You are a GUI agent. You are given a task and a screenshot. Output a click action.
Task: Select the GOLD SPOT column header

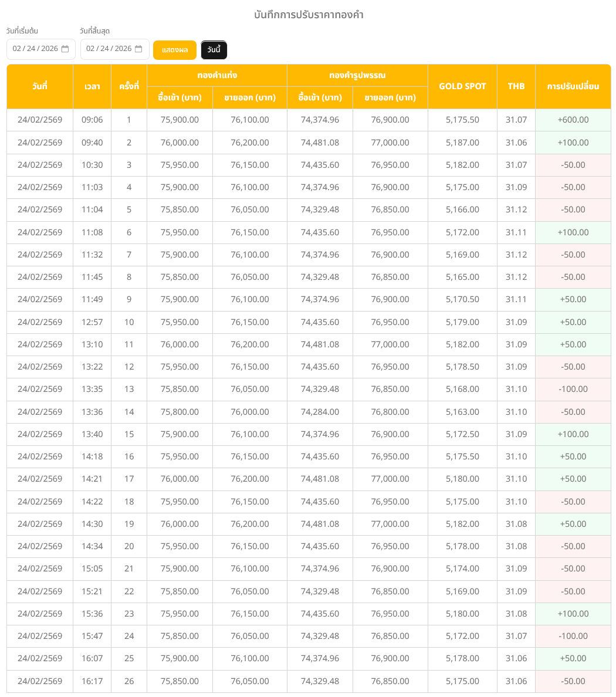(x=462, y=86)
